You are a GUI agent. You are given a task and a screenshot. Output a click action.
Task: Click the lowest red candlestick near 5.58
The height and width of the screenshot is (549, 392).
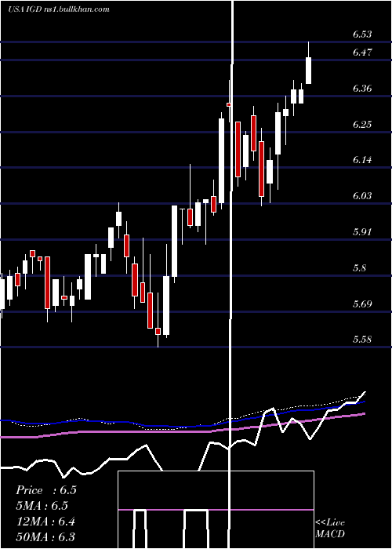point(158,331)
